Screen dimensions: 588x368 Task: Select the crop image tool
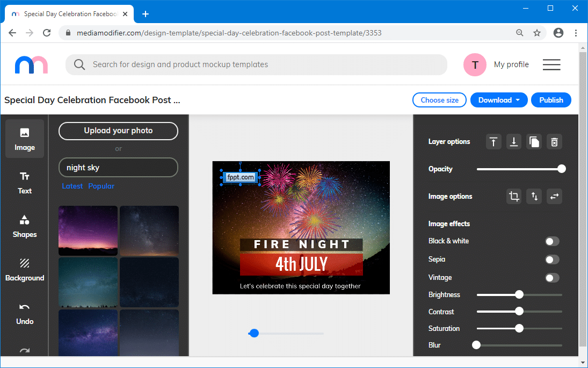click(514, 197)
